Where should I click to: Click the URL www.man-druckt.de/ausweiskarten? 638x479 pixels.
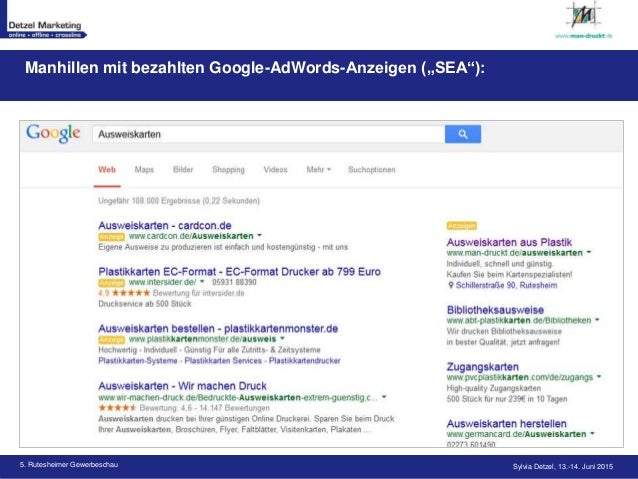515,253
